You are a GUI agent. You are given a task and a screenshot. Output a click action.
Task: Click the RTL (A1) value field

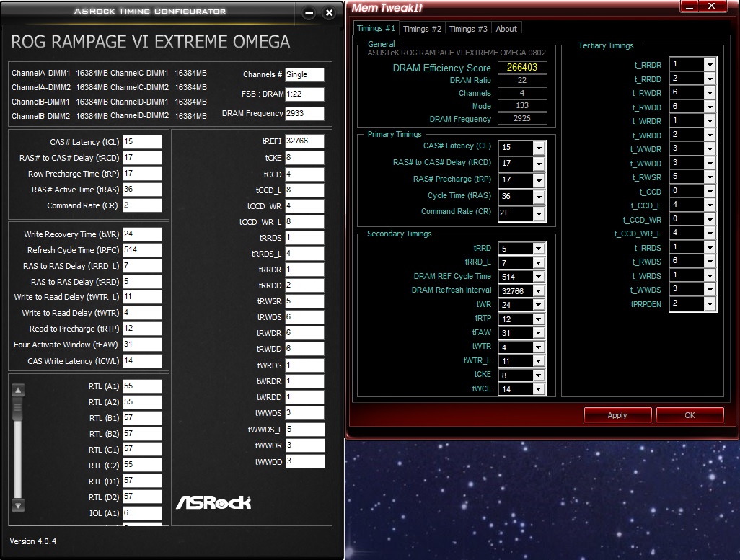click(x=142, y=386)
